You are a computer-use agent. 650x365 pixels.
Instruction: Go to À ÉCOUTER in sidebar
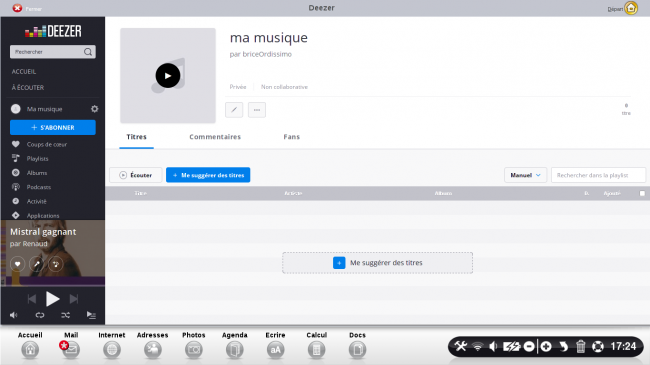(x=28, y=88)
